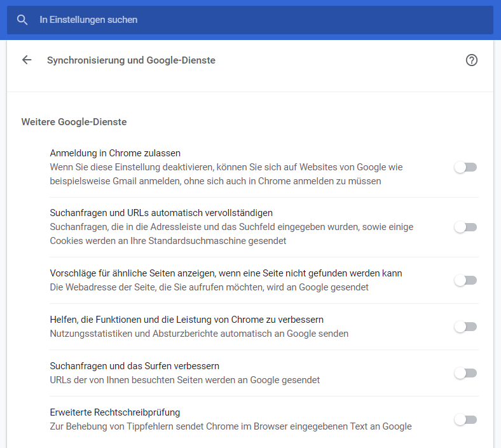Click the 'Suchanfragen und URLs automatisch vervollständigen' title
This screenshot has width=501, height=448.
click(161, 212)
